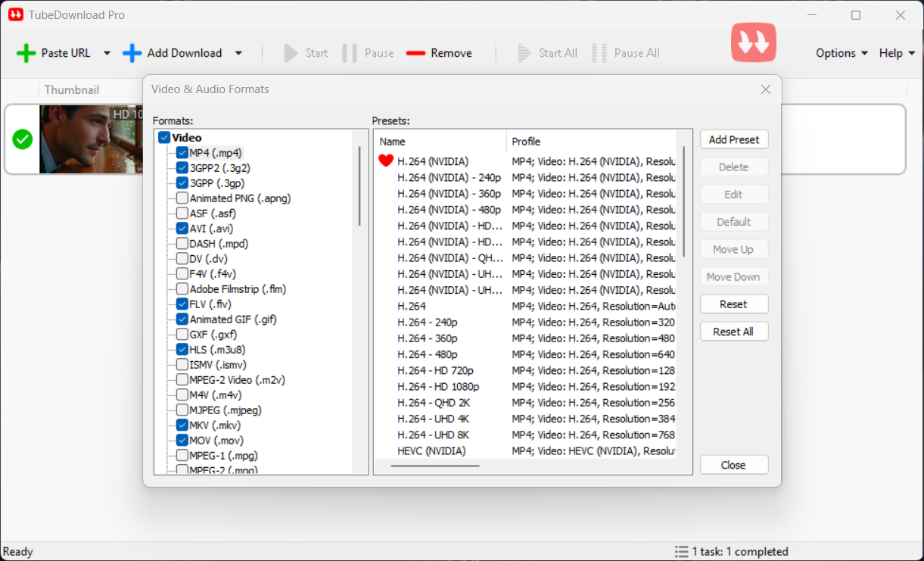Image resolution: width=924 pixels, height=561 pixels.
Task: Open the Help menu
Action: click(x=897, y=53)
